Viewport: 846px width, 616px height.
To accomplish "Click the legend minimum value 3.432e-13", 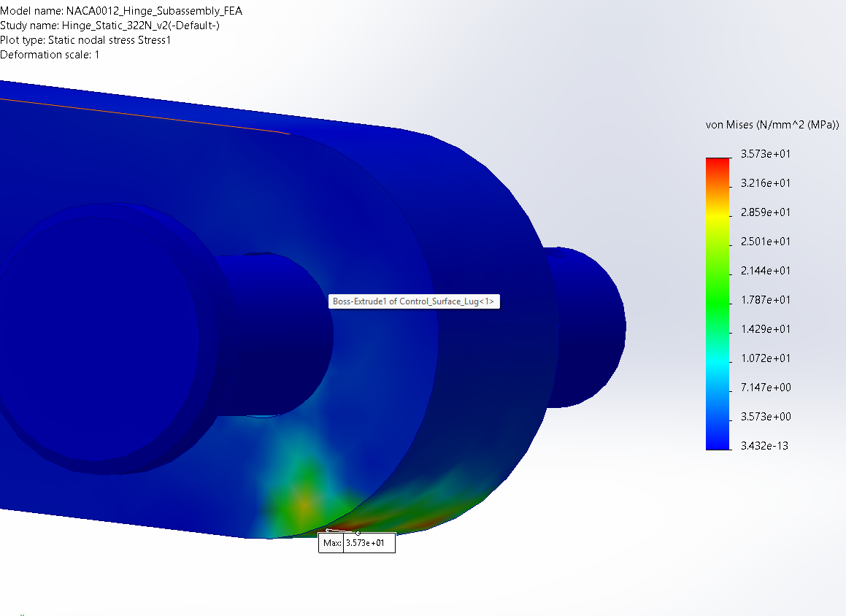I will pyautogui.click(x=764, y=445).
